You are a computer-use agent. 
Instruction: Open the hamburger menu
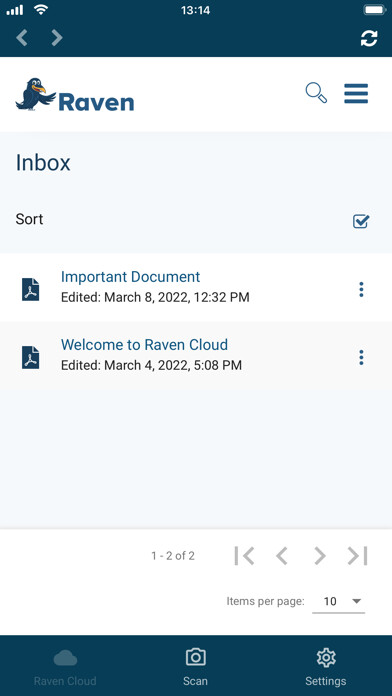[x=356, y=93]
